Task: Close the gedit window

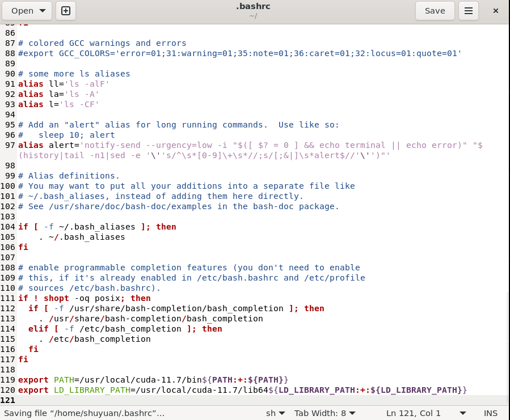Action: [x=496, y=11]
